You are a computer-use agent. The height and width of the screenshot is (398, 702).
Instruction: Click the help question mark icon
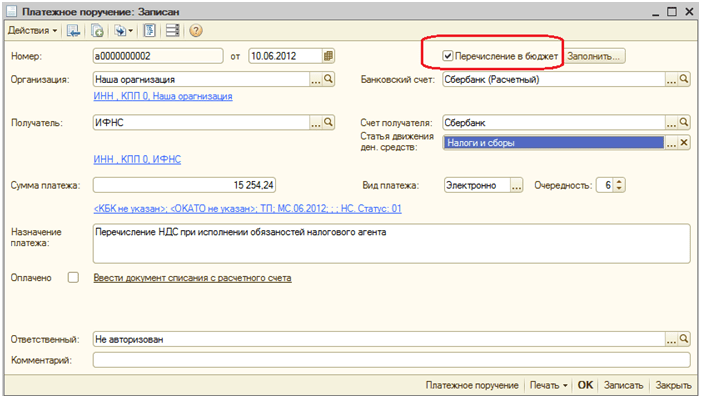(x=196, y=30)
